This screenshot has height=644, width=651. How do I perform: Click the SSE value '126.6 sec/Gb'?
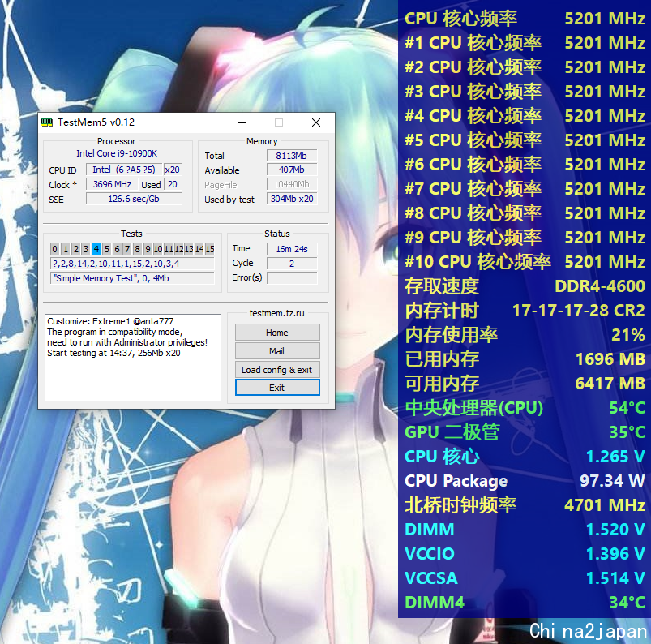click(x=134, y=199)
